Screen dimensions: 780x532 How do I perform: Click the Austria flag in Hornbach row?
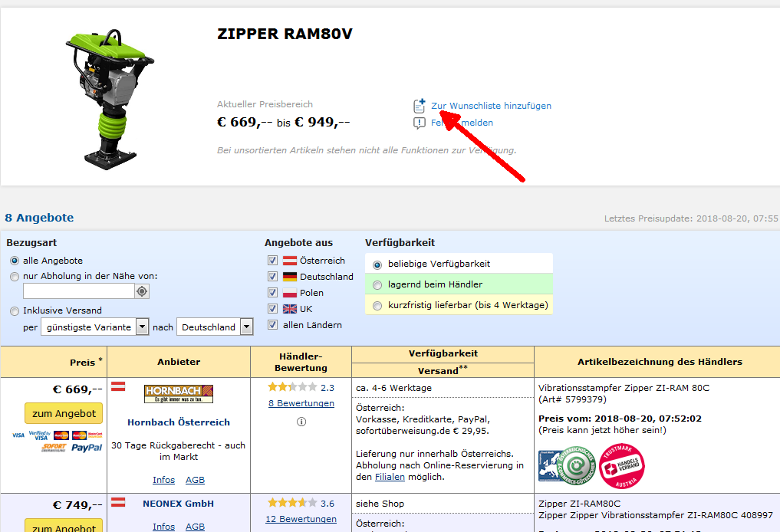point(118,386)
